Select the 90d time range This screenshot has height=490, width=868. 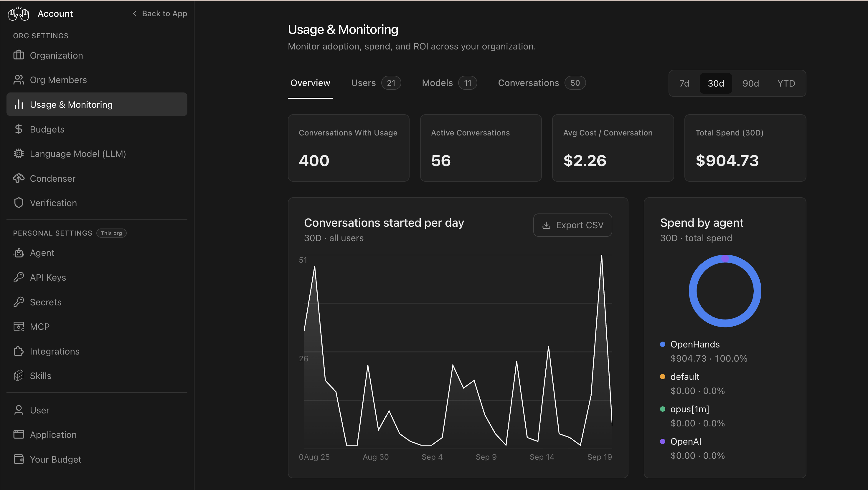pos(750,83)
